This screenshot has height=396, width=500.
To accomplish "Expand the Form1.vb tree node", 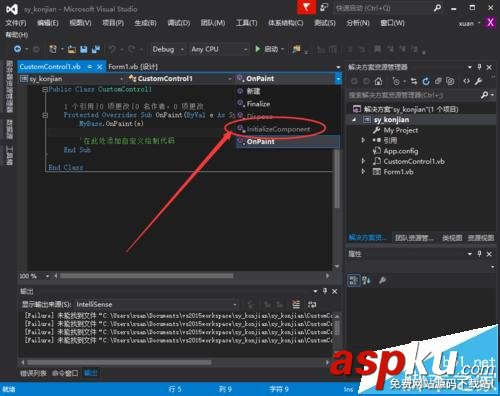I will pyautogui.click(x=363, y=171).
